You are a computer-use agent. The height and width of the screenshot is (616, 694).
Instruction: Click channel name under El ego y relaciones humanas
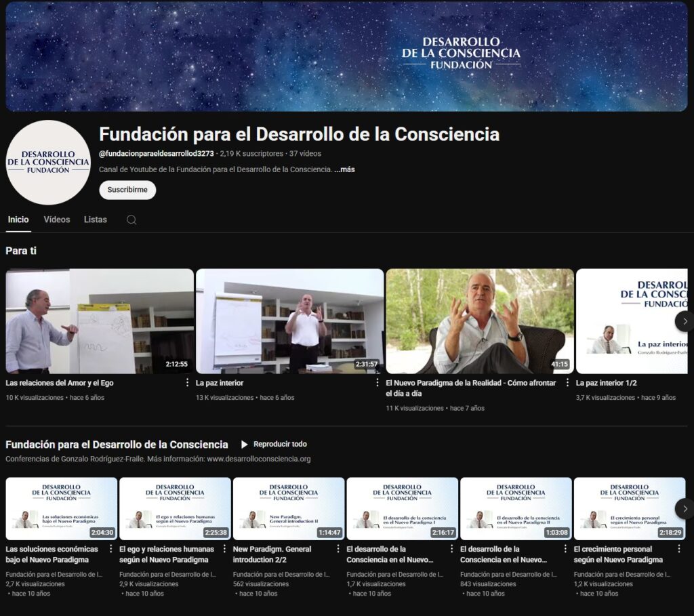(168, 575)
